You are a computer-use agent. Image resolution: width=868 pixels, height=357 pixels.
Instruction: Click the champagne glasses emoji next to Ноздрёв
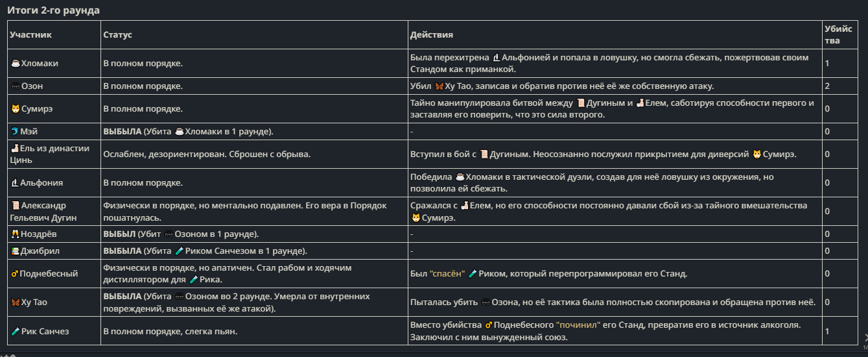tap(16, 234)
